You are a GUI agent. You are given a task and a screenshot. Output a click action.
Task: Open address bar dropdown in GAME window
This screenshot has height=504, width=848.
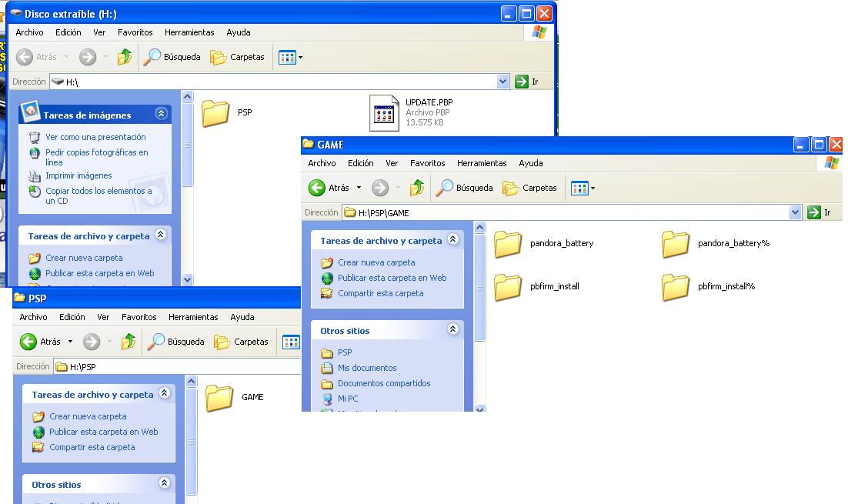(795, 212)
